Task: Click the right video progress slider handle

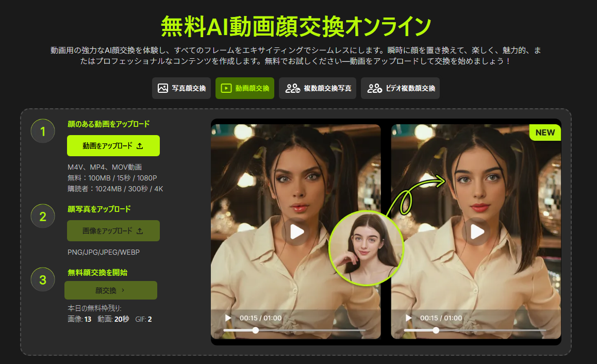Action: pos(436,330)
